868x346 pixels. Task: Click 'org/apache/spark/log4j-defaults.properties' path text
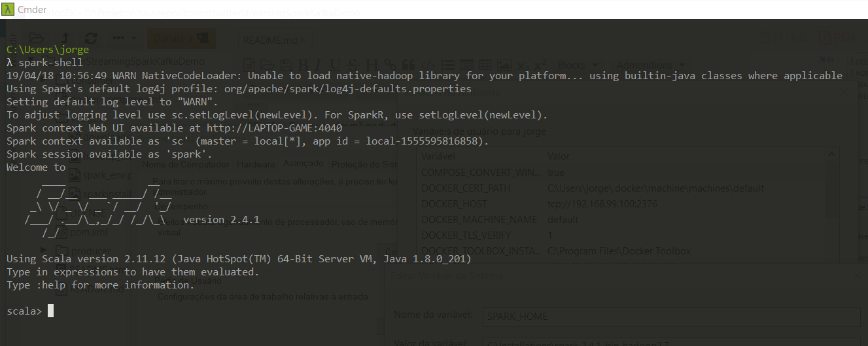point(347,89)
